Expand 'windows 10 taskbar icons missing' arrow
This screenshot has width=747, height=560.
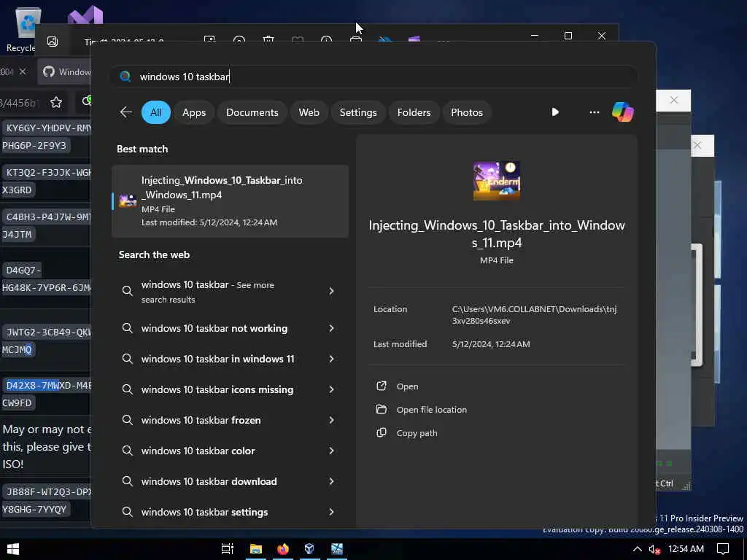pos(332,389)
